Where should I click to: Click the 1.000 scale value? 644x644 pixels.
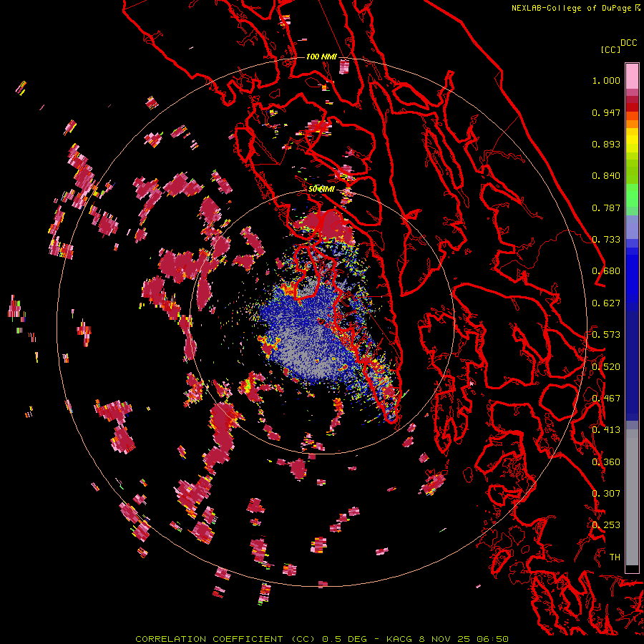pyautogui.click(x=606, y=80)
